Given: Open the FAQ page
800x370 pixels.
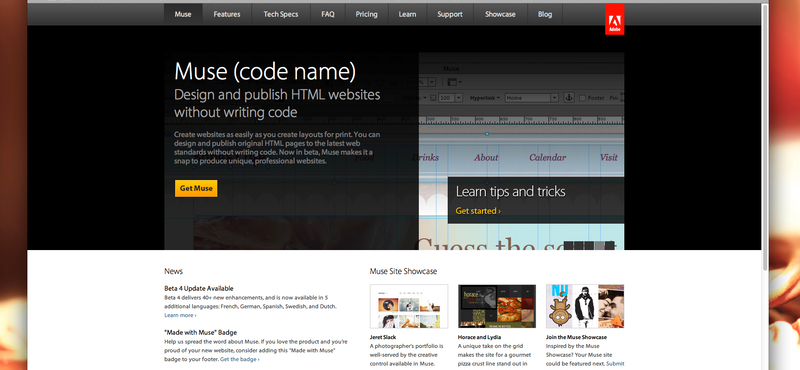Looking at the screenshot, I should (x=328, y=14).
